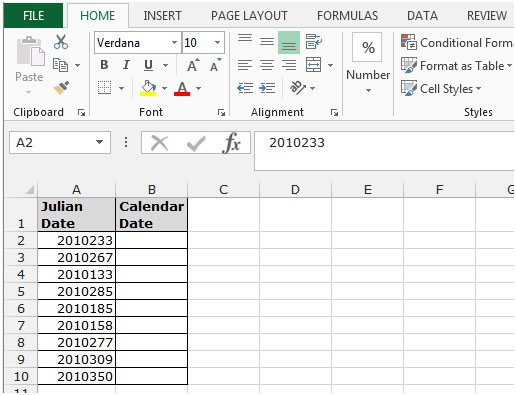Click Merge & Center icon

tap(314, 65)
